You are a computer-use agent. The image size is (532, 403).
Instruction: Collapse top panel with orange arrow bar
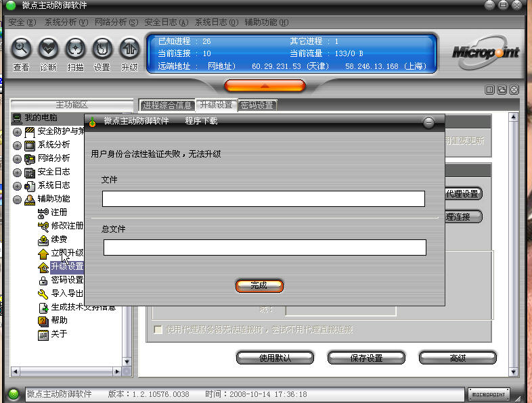click(265, 86)
